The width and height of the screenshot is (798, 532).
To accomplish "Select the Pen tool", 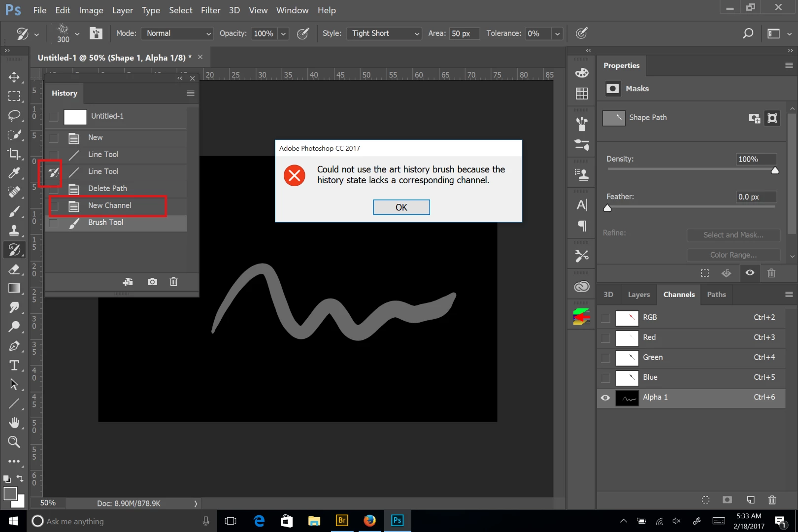I will 14,346.
